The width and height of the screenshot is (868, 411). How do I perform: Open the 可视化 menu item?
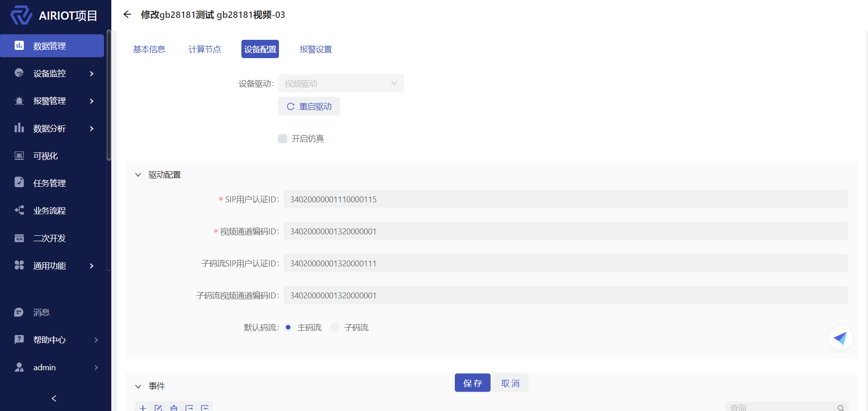[52, 156]
